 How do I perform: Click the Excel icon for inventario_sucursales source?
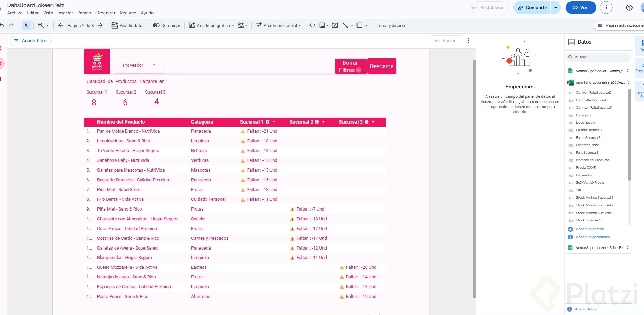point(570,82)
